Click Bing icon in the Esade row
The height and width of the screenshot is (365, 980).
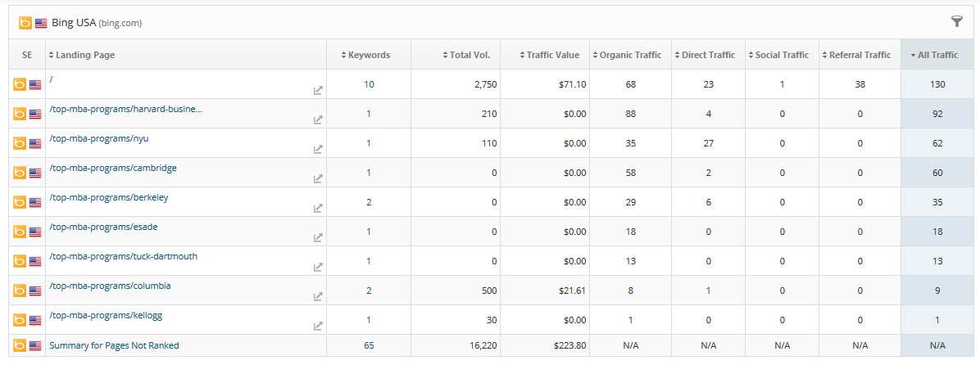pyautogui.click(x=20, y=232)
